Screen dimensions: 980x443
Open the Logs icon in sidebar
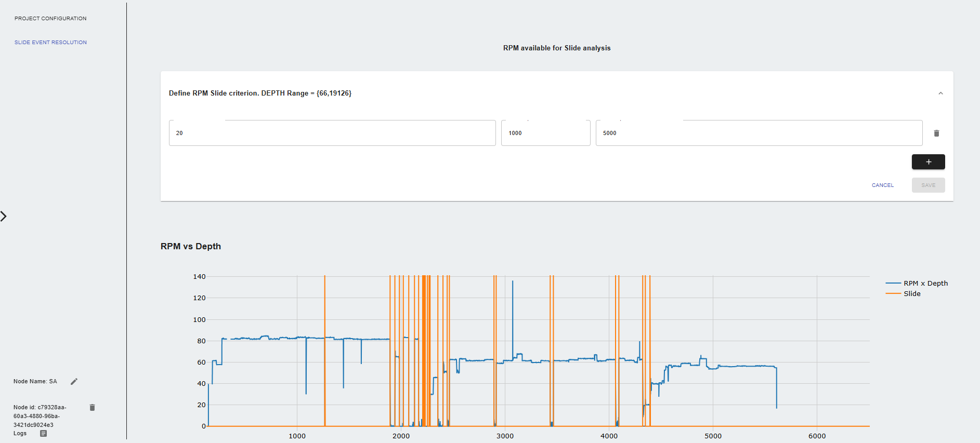click(44, 434)
